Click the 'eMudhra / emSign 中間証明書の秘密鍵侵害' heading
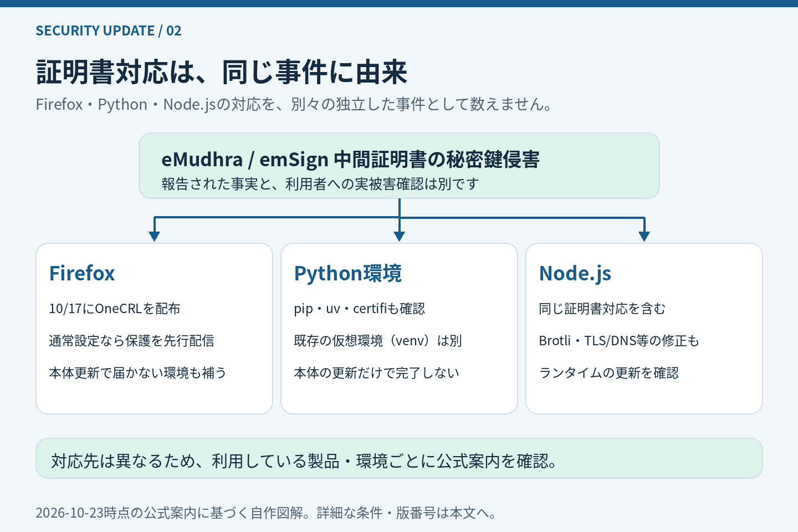This screenshot has width=798, height=532. pyautogui.click(x=350, y=160)
